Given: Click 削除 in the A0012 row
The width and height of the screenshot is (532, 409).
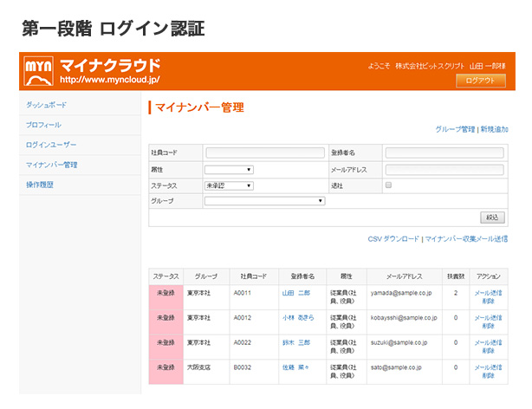Looking at the screenshot, I should click(488, 326).
